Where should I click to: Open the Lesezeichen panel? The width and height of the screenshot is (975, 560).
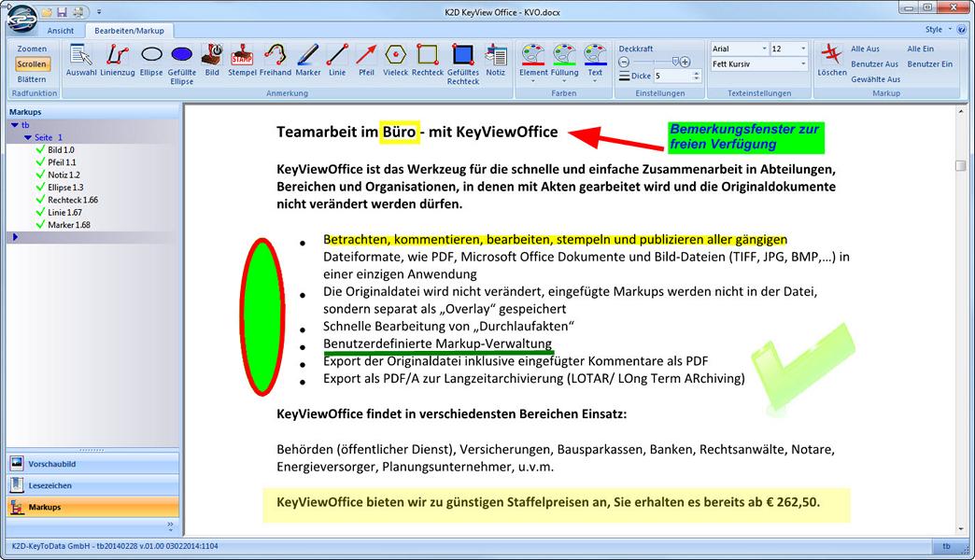click(92, 485)
